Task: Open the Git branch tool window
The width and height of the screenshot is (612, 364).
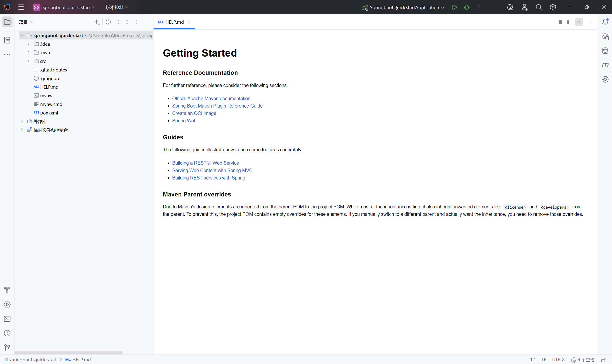Action: point(7,347)
